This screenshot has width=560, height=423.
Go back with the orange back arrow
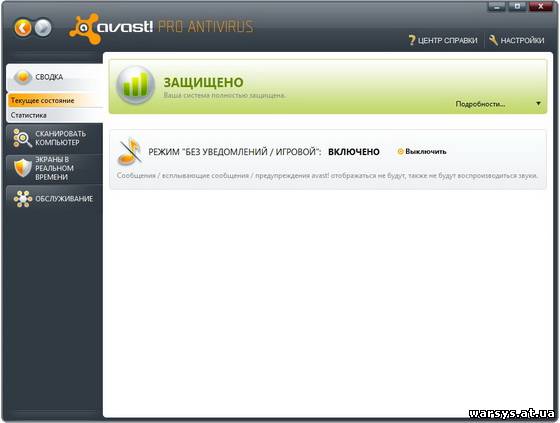(x=23, y=28)
